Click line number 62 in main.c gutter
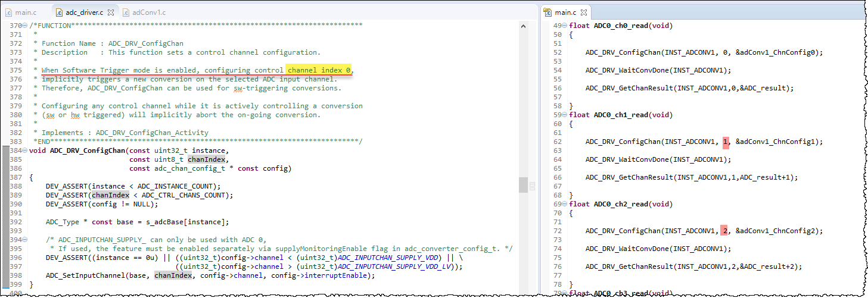The width and height of the screenshot is (868, 298). pos(558,142)
